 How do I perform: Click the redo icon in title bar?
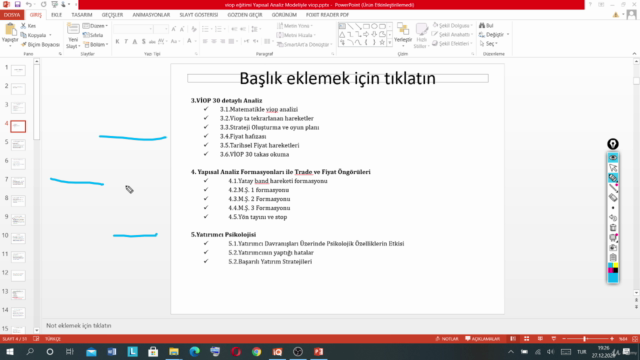44,4
